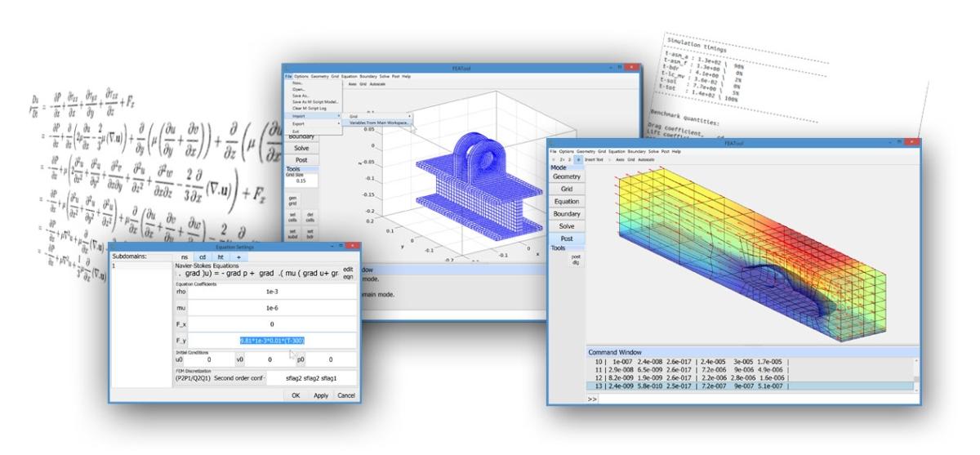Screen dimensions: 980x455
Task: Click Apply in Equation Settings
Action: click(x=321, y=395)
